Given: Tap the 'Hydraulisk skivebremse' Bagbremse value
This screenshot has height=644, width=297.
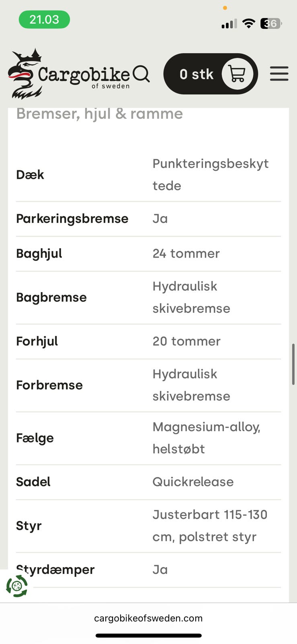Looking at the screenshot, I should tap(191, 297).
